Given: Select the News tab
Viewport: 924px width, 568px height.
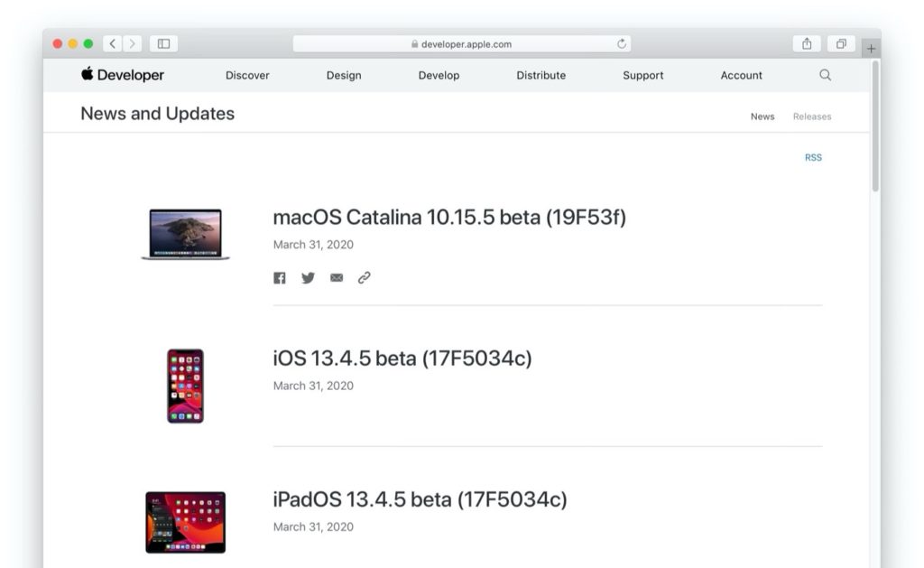Looking at the screenshot, I should (x=762, y=116).
